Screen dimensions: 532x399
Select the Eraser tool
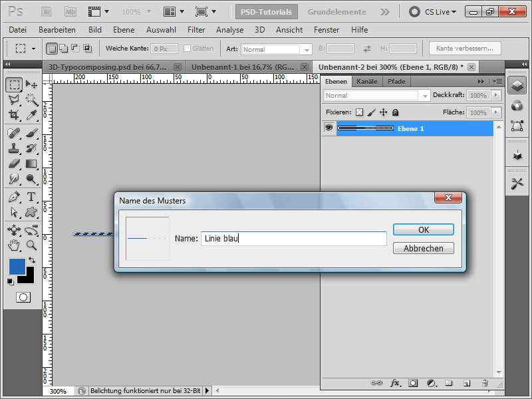(x=14, y=164)
